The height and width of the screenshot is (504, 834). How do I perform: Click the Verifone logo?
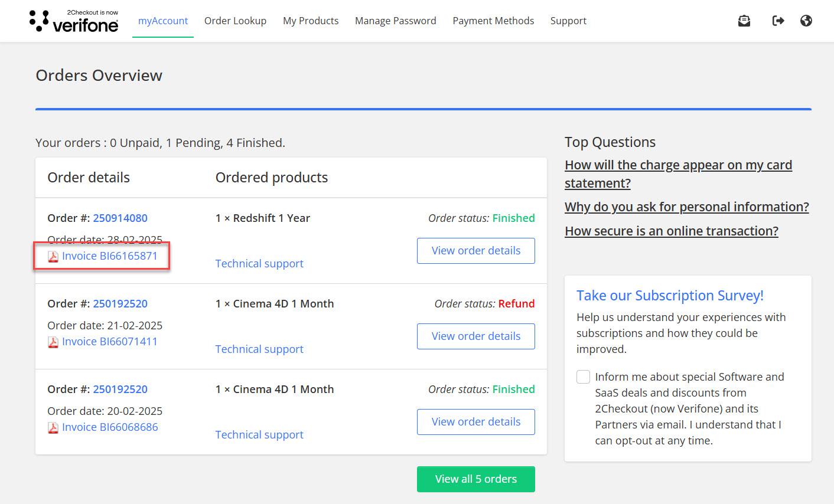click(x=74, y=21)
